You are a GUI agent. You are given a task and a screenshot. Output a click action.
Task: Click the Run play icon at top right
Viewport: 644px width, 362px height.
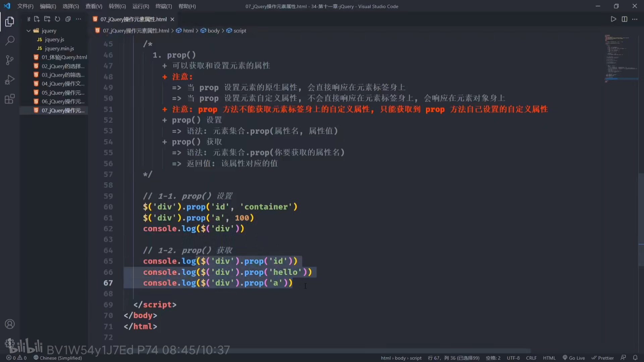coord(613,19)
